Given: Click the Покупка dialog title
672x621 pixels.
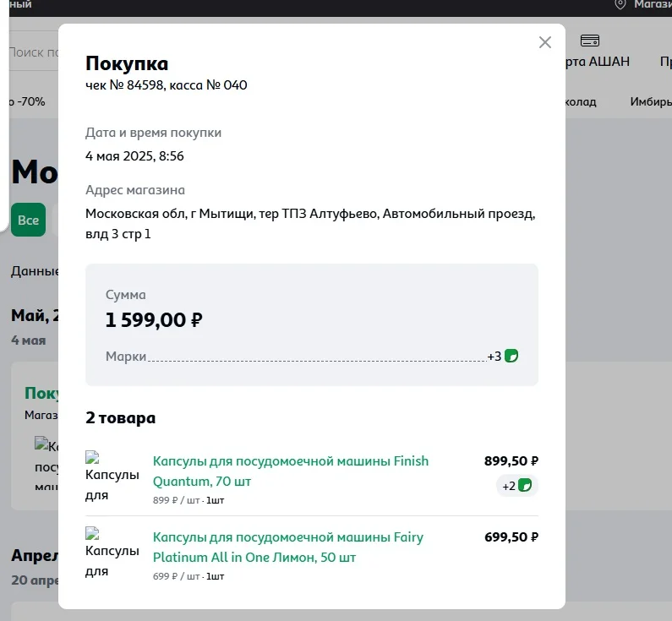Looking at the screenshot, I should [127, 63].
